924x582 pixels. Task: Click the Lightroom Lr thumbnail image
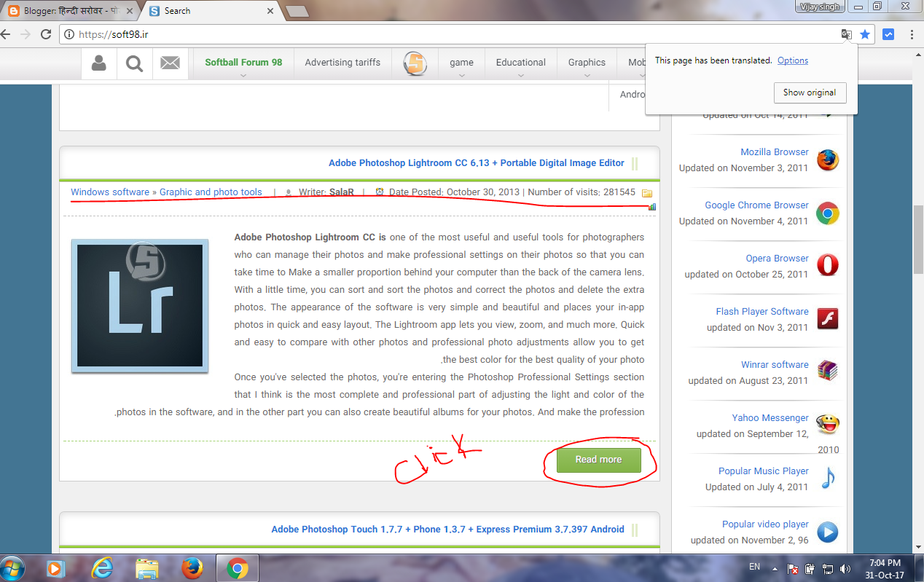tap(140, 306)
